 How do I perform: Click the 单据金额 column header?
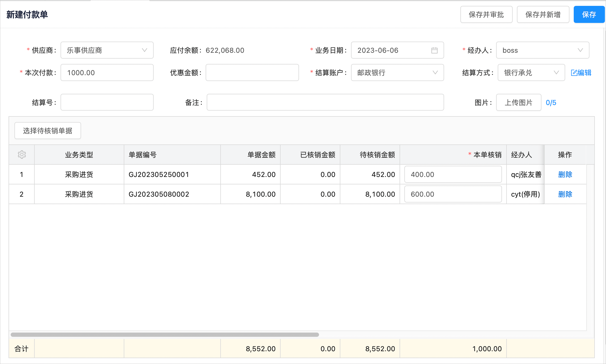(250, 155)
